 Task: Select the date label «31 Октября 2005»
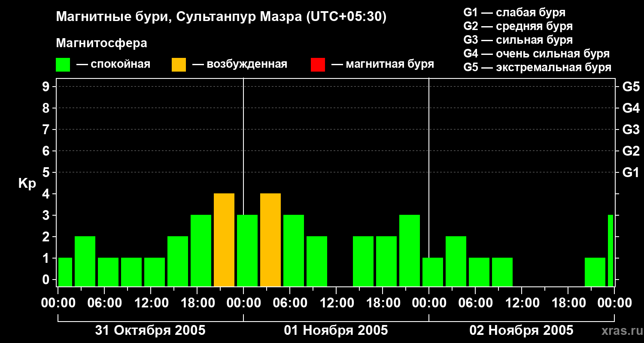pos(150,330)
